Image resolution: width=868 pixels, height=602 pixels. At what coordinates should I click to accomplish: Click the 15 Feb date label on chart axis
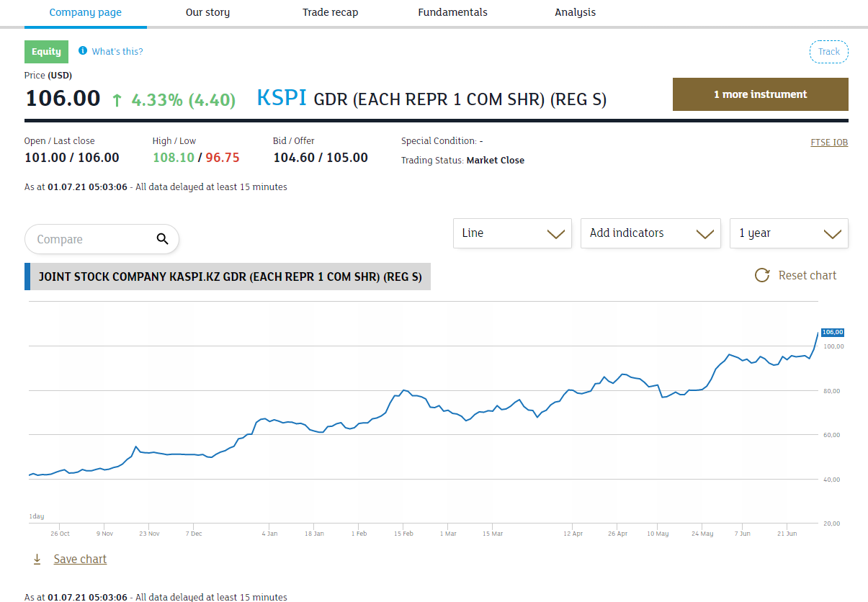pyautogui.click(x=403, y=534)
